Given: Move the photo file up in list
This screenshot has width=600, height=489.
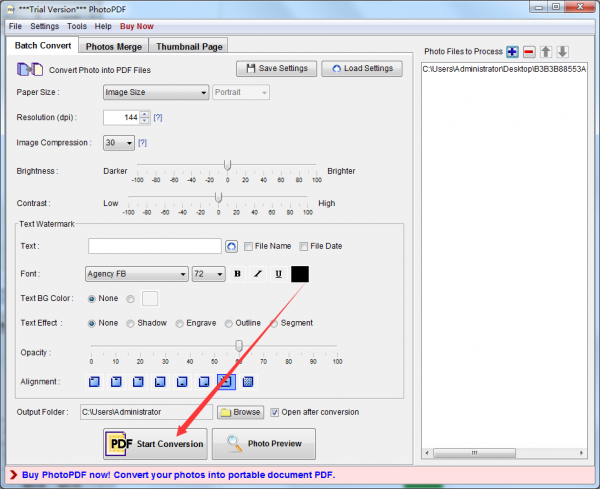Looking at the screenshot, I should (546, 51).
